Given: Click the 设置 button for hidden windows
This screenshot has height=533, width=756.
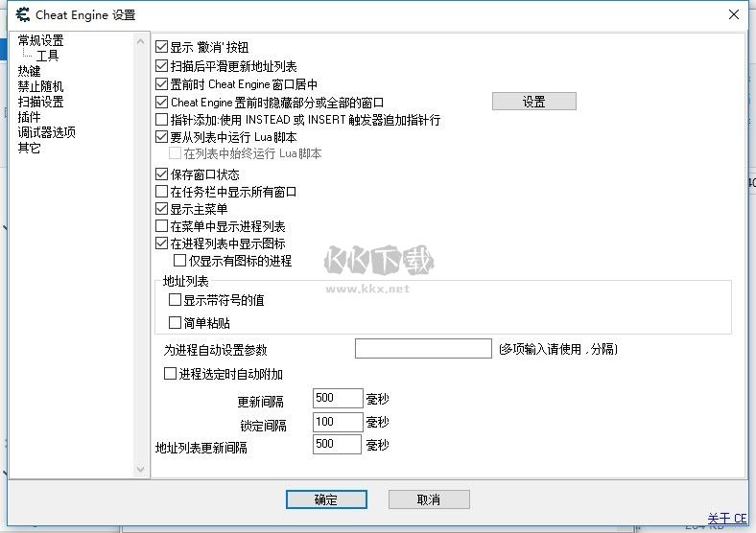Looking at the screenshot, I should pyautogui.click(x=533, y=102).
